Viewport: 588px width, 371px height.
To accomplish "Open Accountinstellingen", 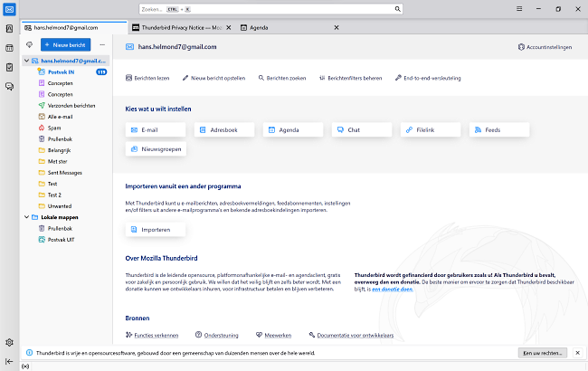I will (x=545, y=47).
